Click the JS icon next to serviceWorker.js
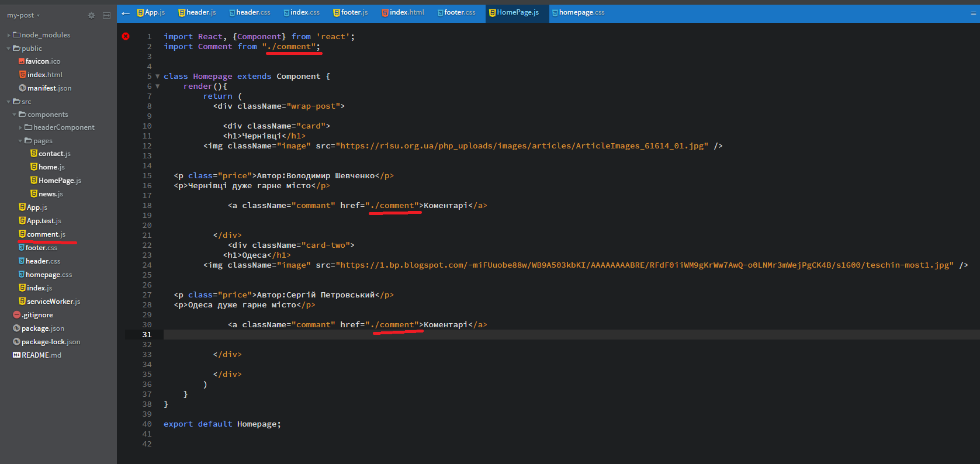980x464 pixels. coord(22,302)
